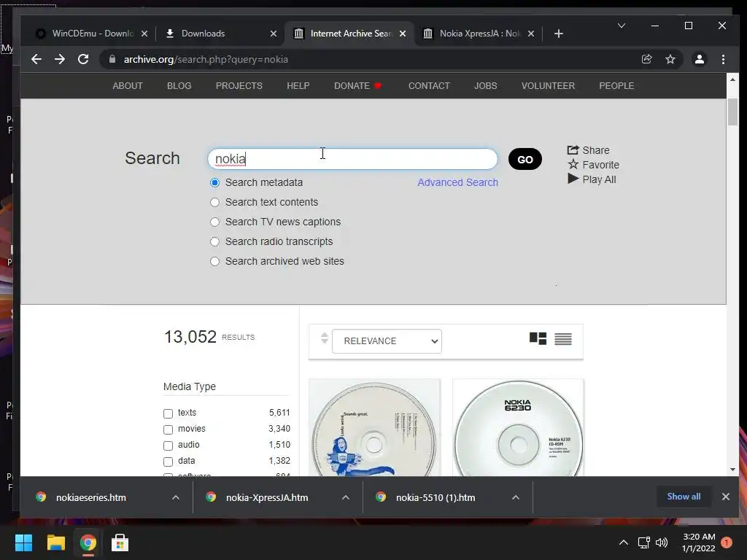The image size is (747, 560).
Task: Open the Nokia 6230 CD-ROM thumbnail
Action: tap(518, 427)
